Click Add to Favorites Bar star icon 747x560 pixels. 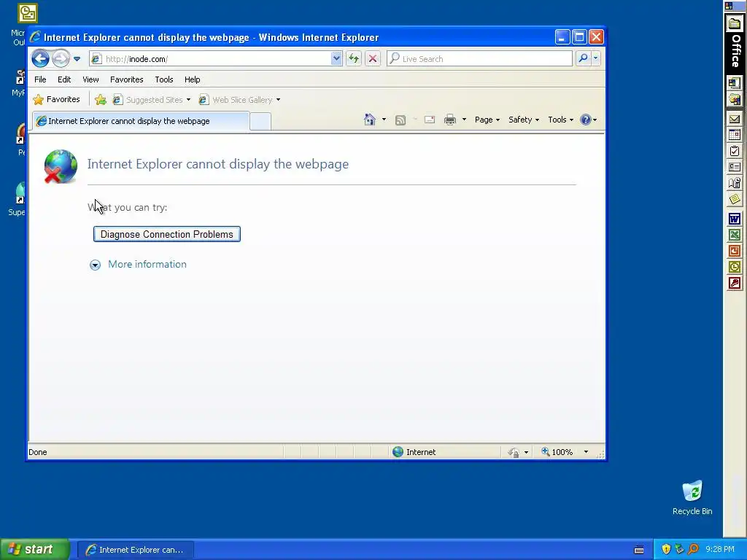coord(101,99)
